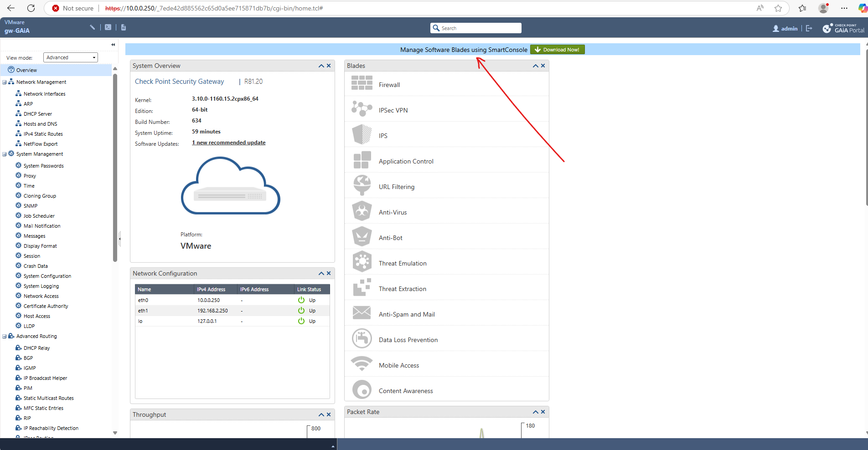Viewport: 868px width, 450px height.
Task: Open IPv4 Static Routes page
Action: [43, 134]
